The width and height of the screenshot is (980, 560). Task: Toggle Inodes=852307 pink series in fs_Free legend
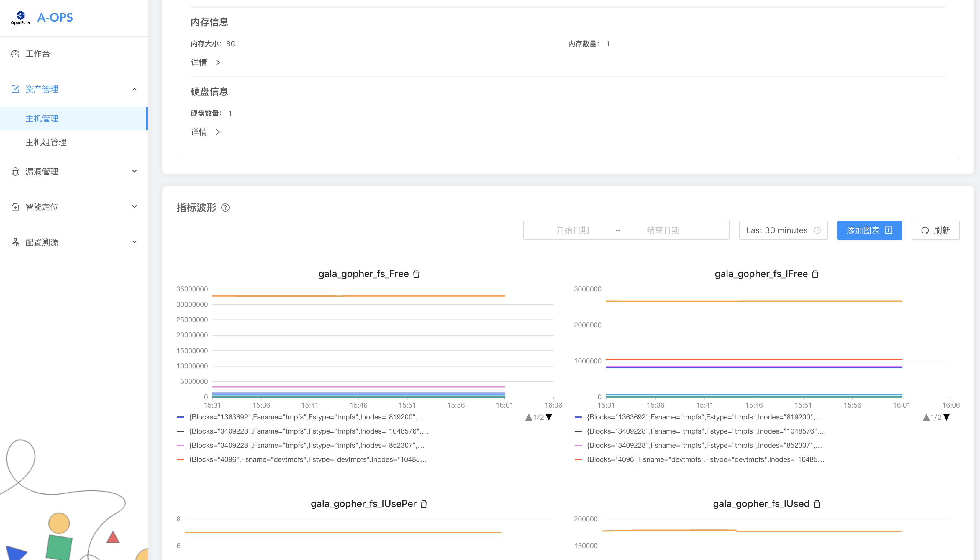[307, 445]
